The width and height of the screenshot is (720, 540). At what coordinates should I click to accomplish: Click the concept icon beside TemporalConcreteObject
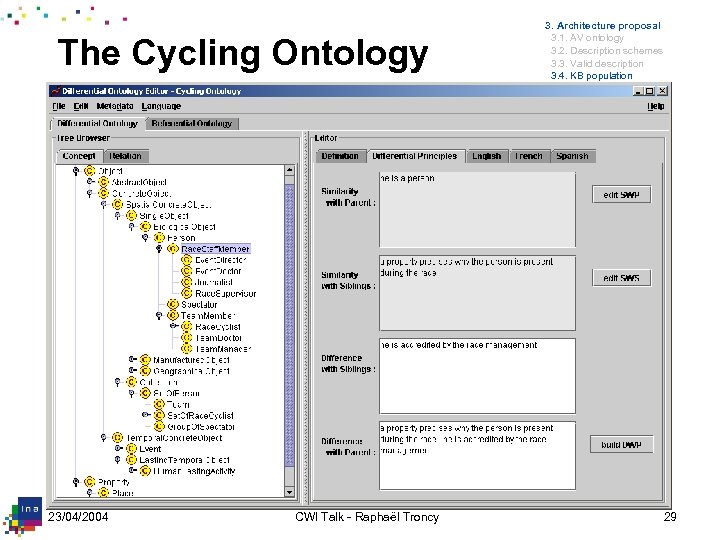[x=118, y=438]
